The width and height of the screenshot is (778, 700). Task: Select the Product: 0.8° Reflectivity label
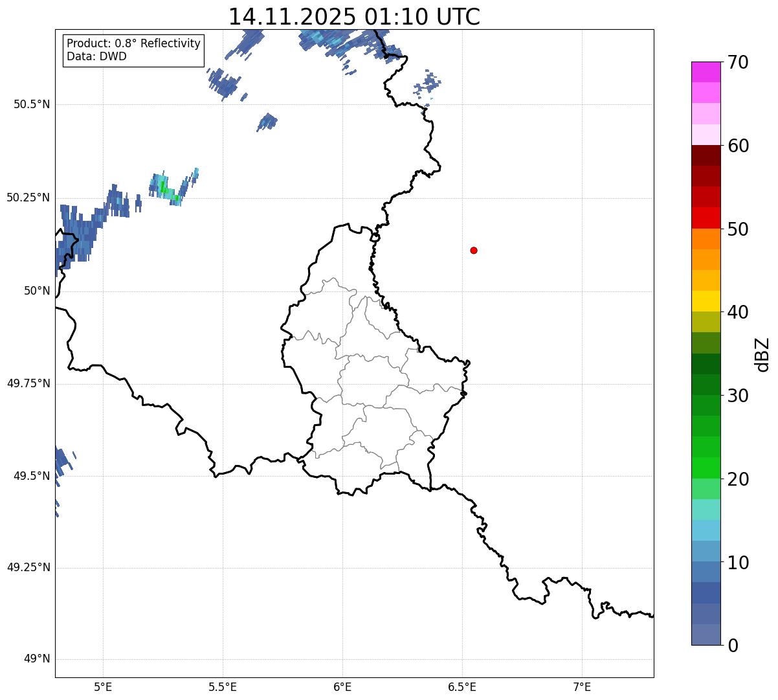[133, 43]
